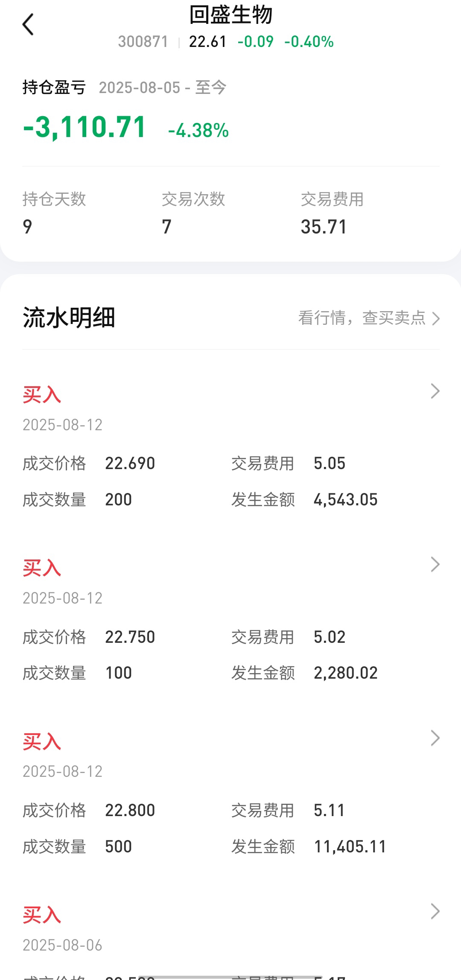Screen dimensions: 461x980
Task: Open the 买入 entry with amount 11,405.11
Action: click(230, 793)
